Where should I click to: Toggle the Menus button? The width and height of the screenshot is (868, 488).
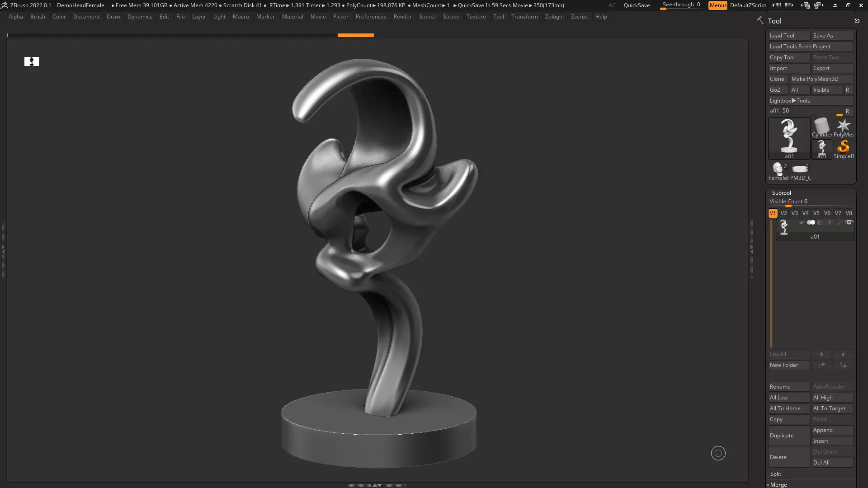[x=718, y=5]
